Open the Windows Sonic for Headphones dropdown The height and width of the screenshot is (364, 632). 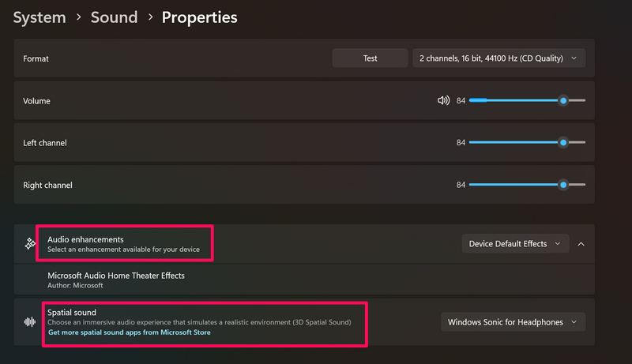512,322
